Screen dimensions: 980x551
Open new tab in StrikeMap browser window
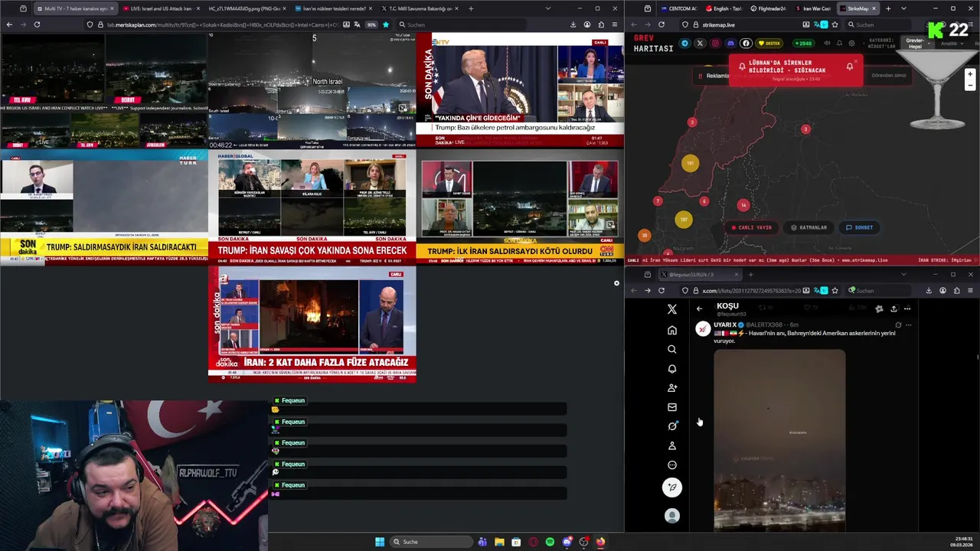tap(888, 8)
